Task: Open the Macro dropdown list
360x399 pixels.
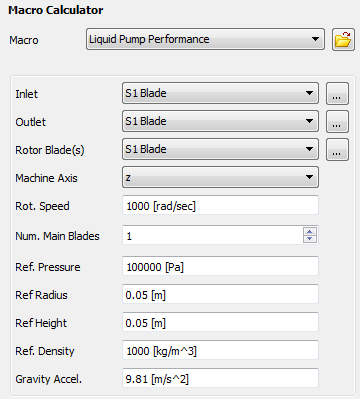Action: click(x=205, y=39)
